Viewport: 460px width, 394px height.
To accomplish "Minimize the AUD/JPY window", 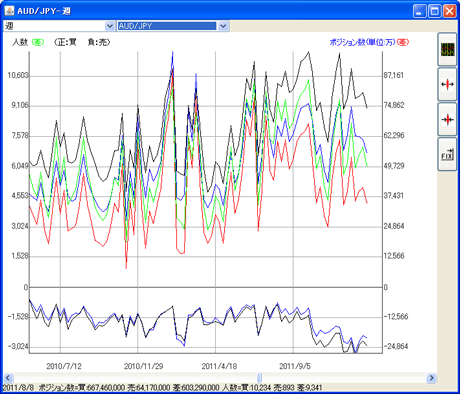I will point(419,11).
